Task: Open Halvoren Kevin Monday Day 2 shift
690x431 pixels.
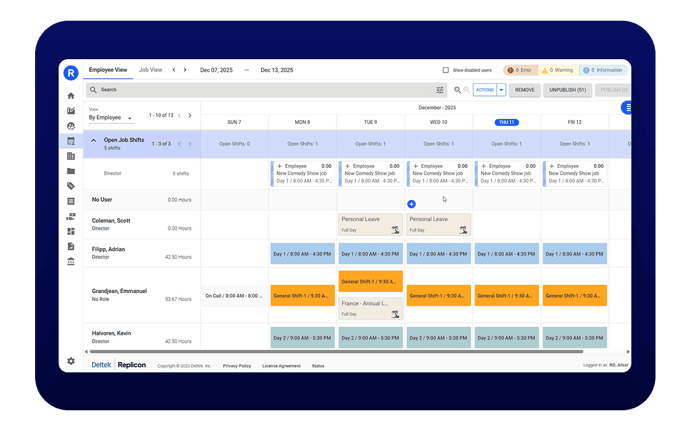Action: tap(302, 338)
